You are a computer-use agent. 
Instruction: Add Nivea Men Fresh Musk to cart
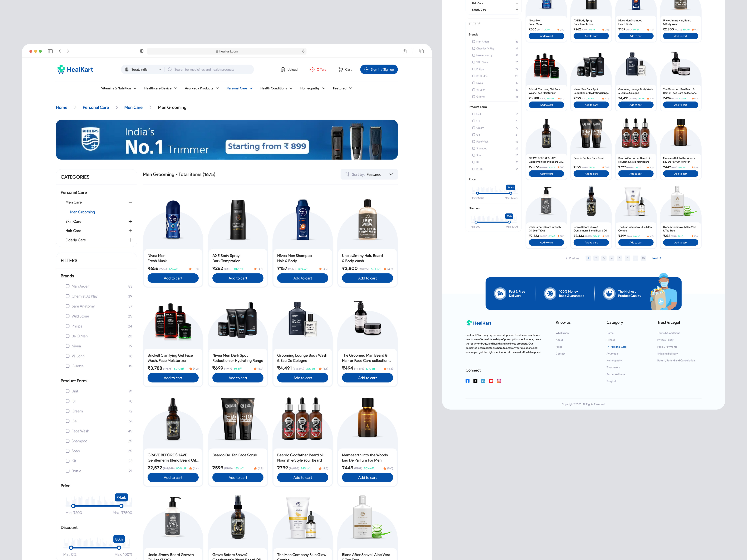click(x=173, y=278)
